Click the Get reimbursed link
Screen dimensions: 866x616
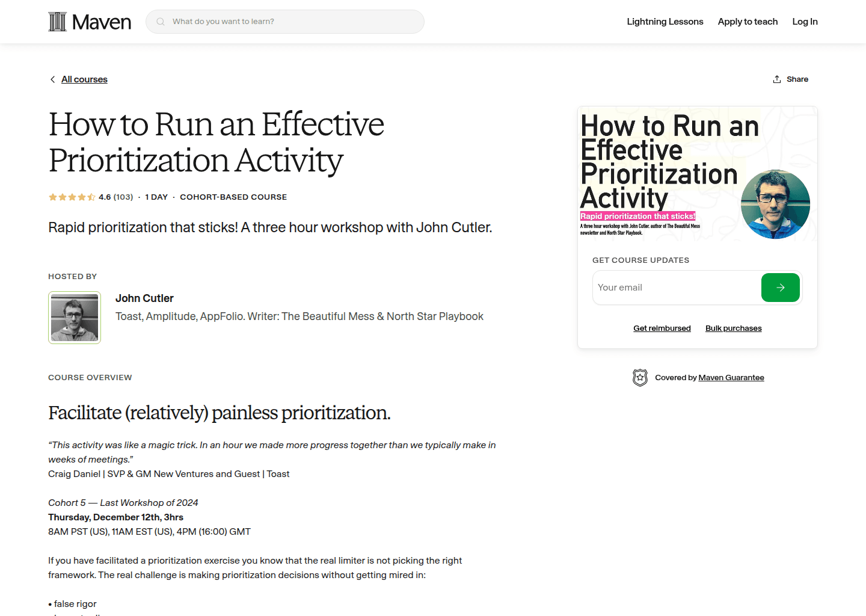click(x=662, y=328)
